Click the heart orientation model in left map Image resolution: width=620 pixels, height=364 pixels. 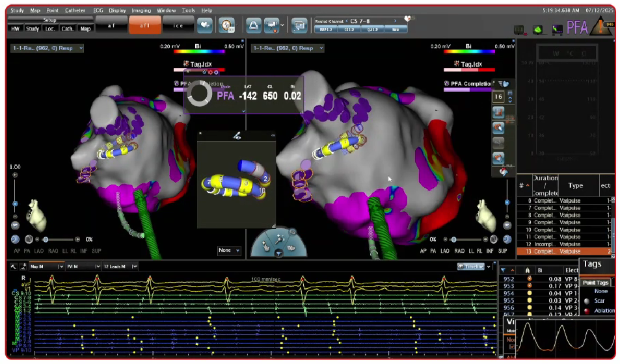[x=37, y=215]
